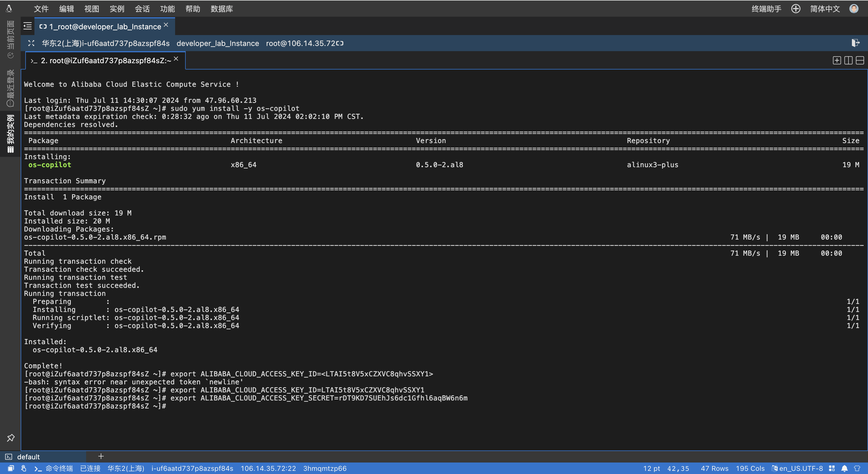Click the 终端助手 button

pos(766,9)
